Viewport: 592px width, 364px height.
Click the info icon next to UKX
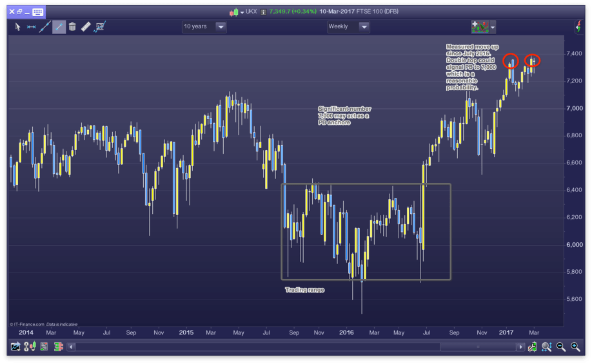(x=263, y=12)
